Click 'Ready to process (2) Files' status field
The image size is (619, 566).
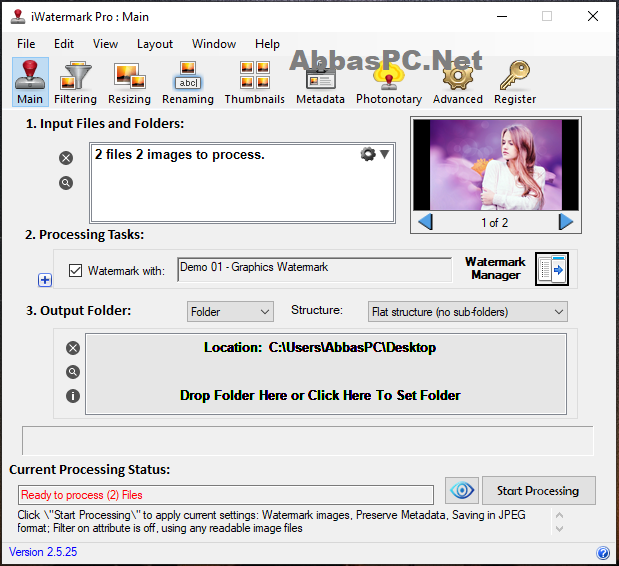coord(226,495)
